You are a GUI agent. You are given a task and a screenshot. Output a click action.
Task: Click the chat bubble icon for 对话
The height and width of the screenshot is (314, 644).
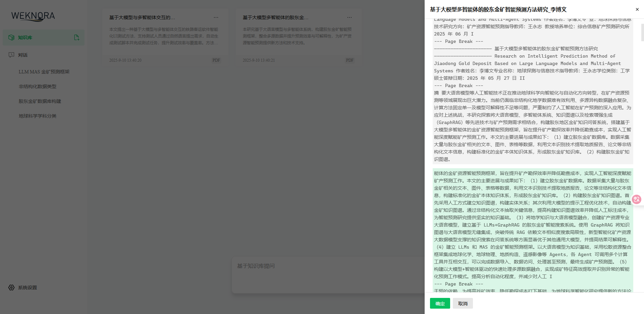coord(11,55)
